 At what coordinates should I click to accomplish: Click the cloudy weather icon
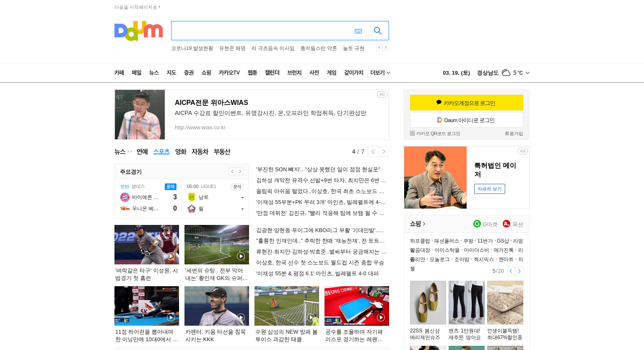(x=506, y=73)
